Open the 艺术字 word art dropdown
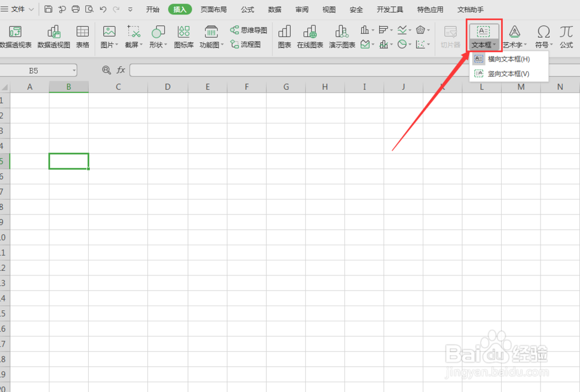This screenshot has width=580, height=392. coord(514,37)
